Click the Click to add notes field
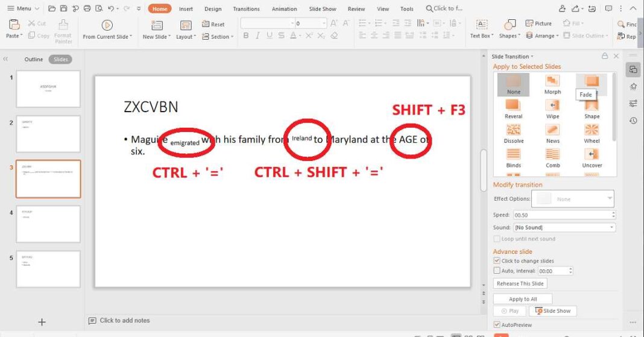This screenshot has width=644, height=337. pos(125,320)
